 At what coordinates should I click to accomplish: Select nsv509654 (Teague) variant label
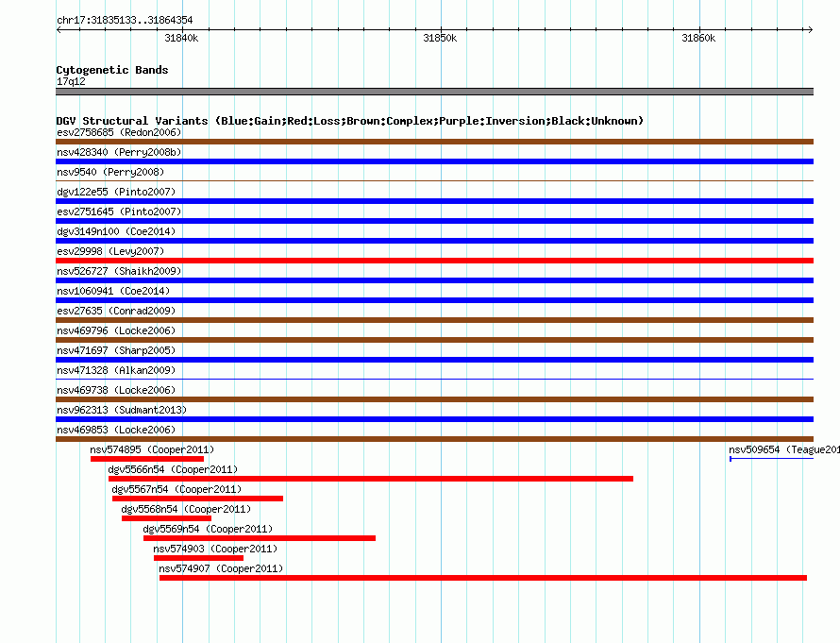pyautogui.click(x=783, y=449)
